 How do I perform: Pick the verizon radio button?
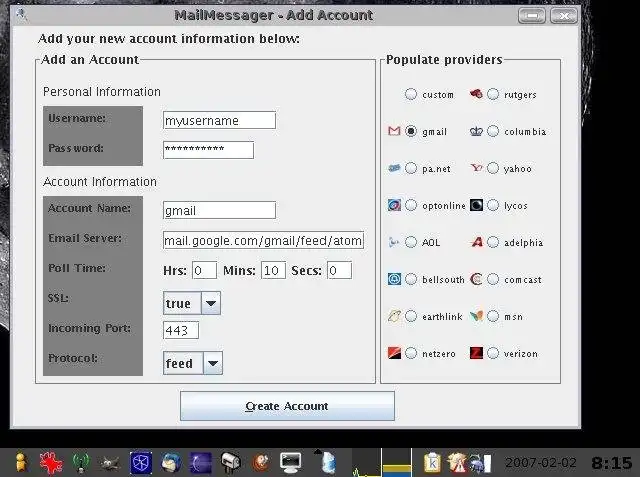(x=493, y=353)
